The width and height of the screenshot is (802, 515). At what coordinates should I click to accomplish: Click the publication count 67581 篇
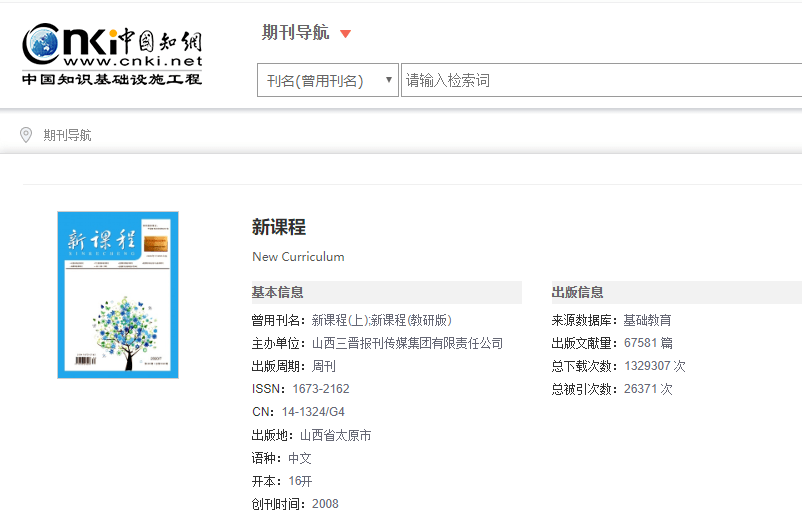[648, 343]
